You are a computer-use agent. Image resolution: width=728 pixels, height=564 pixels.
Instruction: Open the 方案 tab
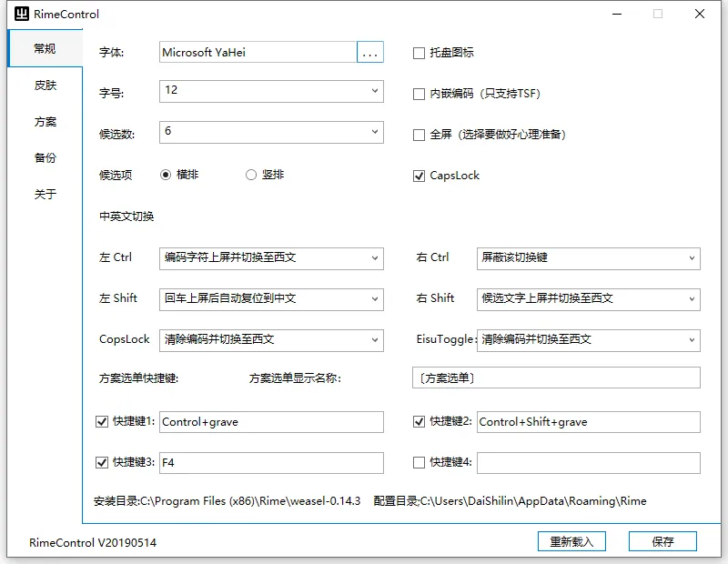[45, 122]
